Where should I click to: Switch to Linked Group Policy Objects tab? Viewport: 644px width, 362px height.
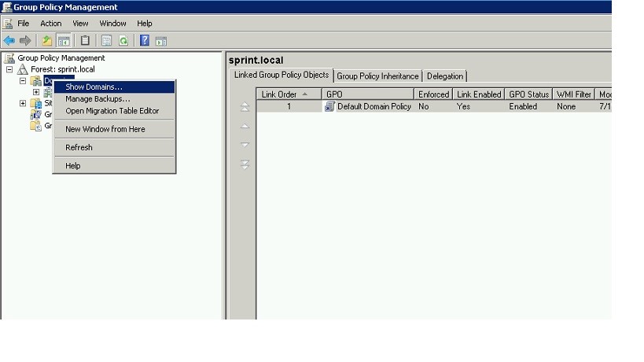[282, 75]
